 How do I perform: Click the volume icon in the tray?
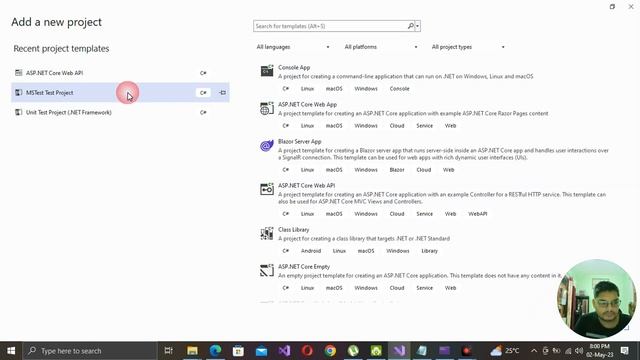point(579,351)
